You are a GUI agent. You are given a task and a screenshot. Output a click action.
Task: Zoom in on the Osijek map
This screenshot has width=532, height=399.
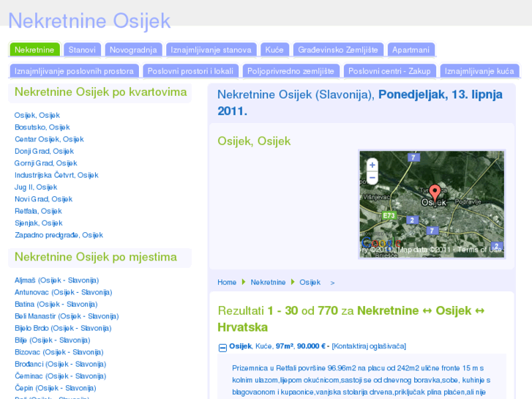pos(372,165)
